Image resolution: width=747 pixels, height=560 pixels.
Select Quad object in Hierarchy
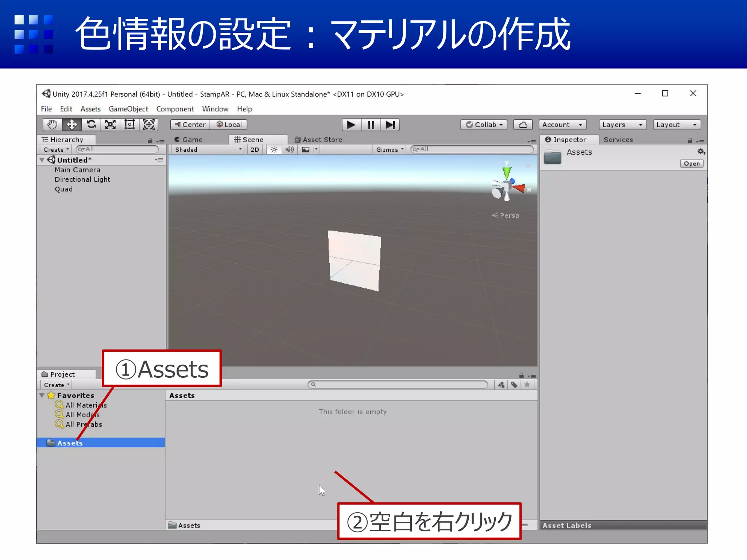coord(64,189)
